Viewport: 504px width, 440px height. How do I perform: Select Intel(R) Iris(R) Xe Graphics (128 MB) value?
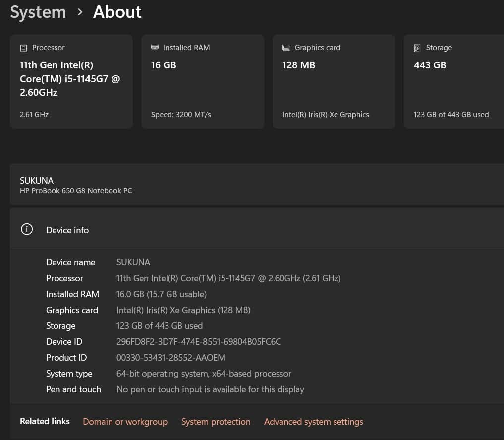[x=183, y=310]
